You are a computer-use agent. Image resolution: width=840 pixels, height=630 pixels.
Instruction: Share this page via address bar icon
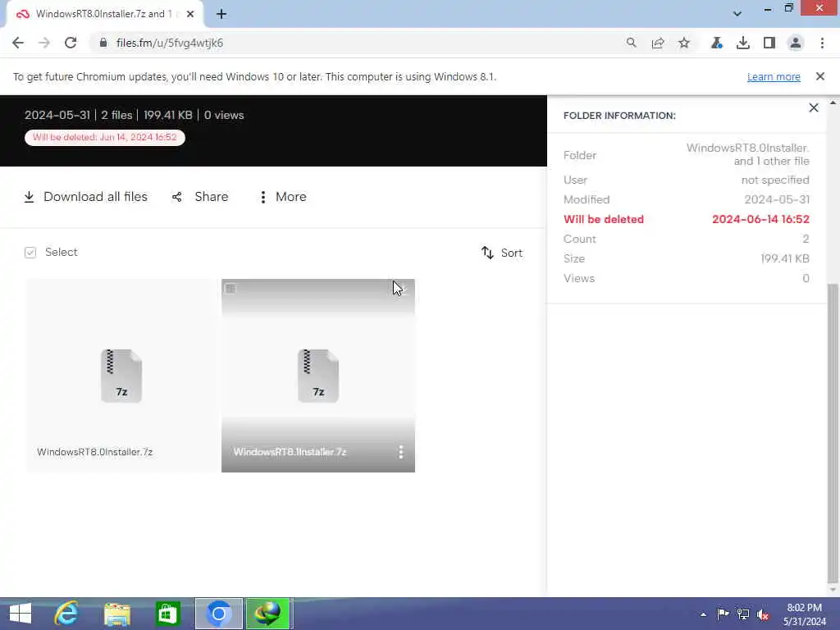658,43
